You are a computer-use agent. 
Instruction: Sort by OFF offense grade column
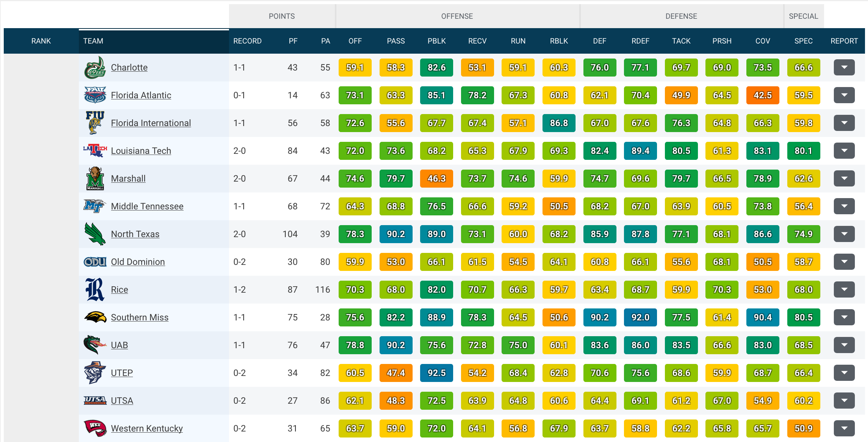tap(355, 41)
